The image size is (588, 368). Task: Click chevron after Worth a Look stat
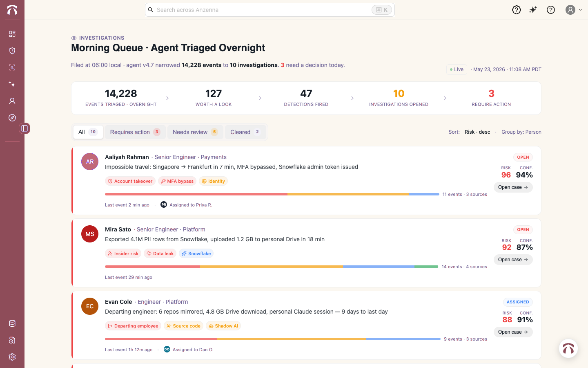[260, 98]
